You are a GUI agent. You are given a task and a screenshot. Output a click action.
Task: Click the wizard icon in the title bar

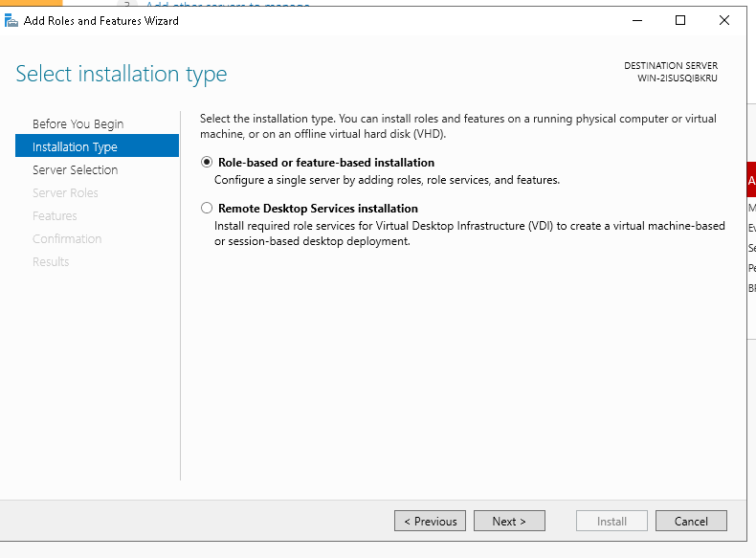click(x=11, y=20)
